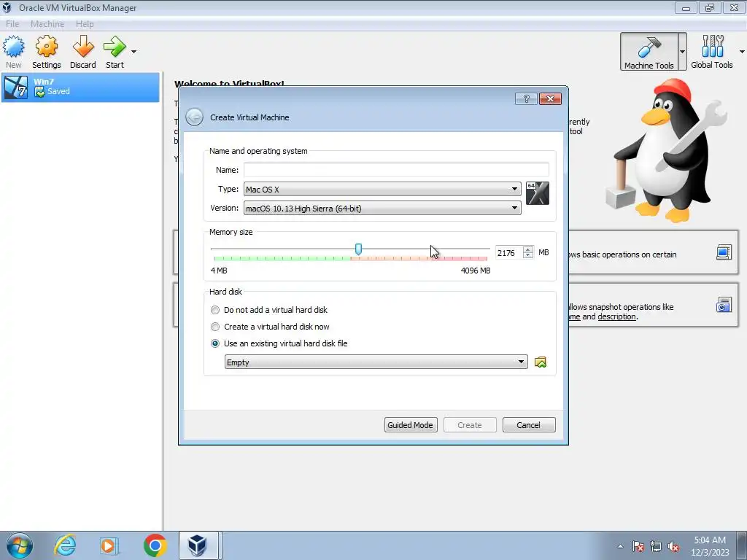This screenshot has height=560, width=747.
Task: Click the choose virtual hard disk folder icon
Action: [541, 362]
